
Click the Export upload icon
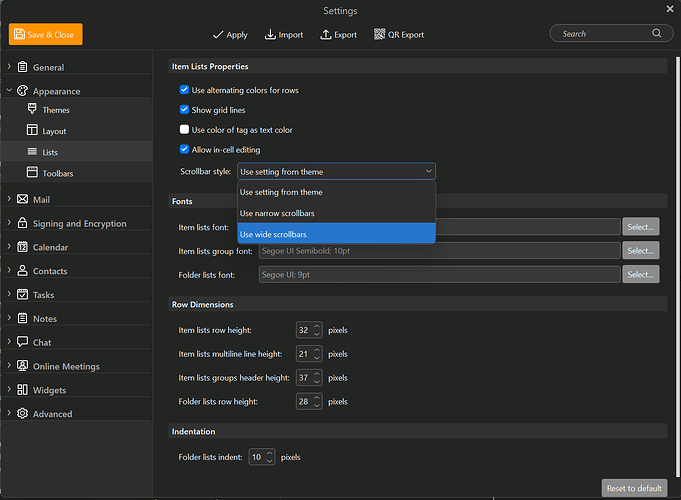pyautogui.click(x=326, y=34)
